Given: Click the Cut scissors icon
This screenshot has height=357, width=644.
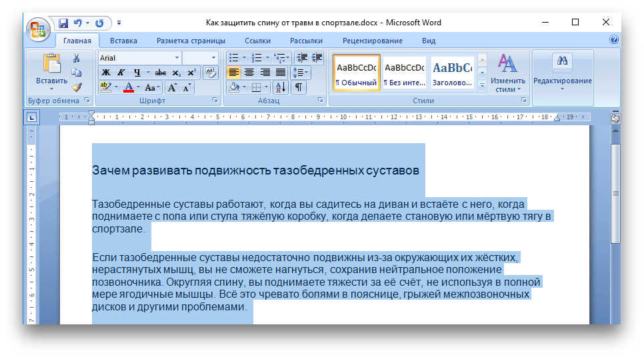Looking at the screenshot, I should pyautogui.click(x=76, y=58).
